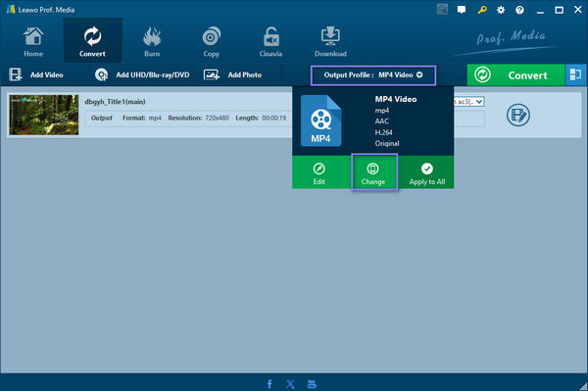Open the X (Twitter) link icon
Image resolution: width=588 pixels, height=391 pixels.
290,384
